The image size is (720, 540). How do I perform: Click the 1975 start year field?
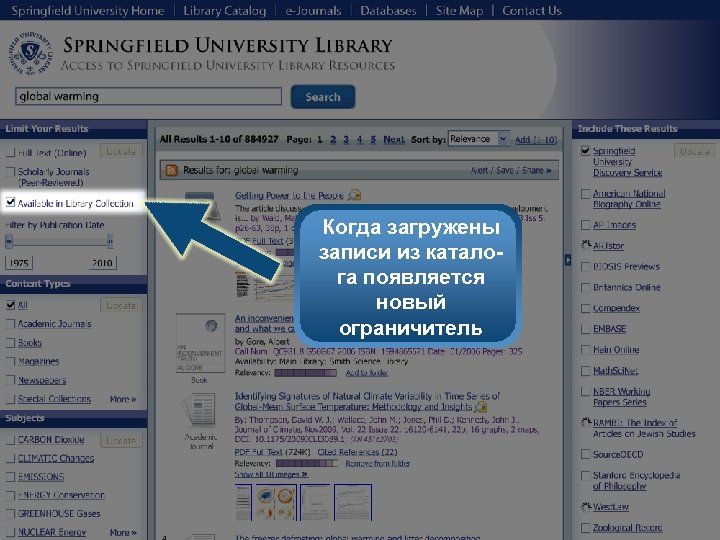coord(19,263)
